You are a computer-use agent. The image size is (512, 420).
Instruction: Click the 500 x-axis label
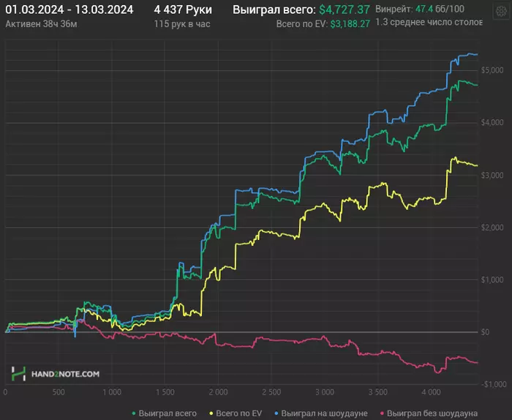[x=59, y=392]
